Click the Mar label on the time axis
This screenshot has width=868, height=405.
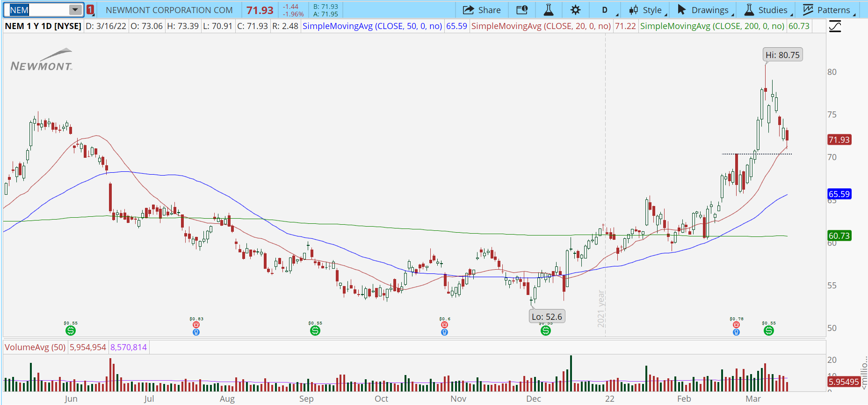click(753, 399)
